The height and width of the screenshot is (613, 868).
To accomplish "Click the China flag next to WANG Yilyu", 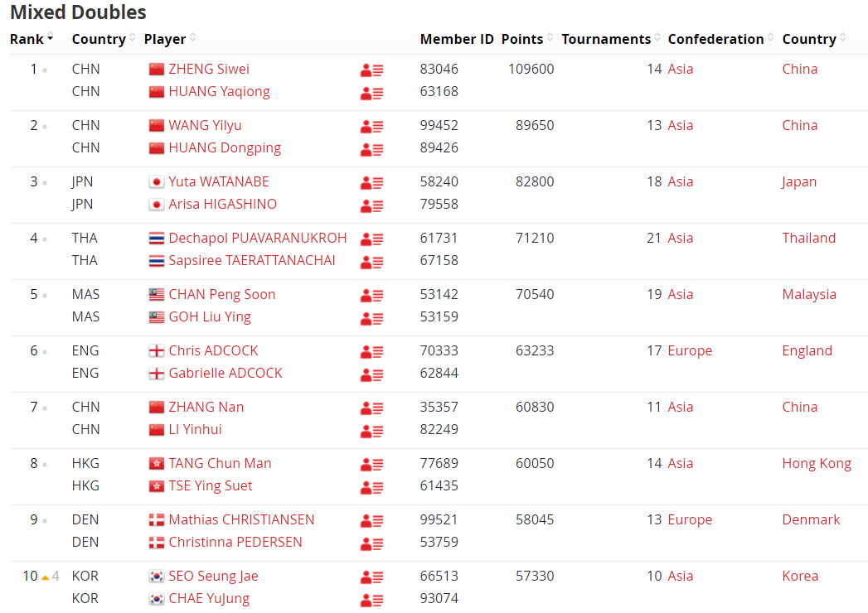I will pyautogui.click(x=157, y=126).
